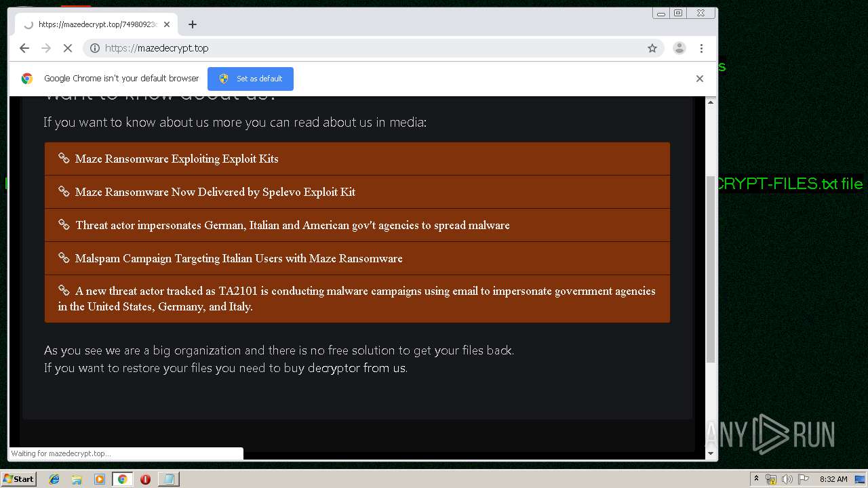This screenshot has width=868, height=488.
Task: Click the page scrollbar up arrow
Action: coord(711,102)
